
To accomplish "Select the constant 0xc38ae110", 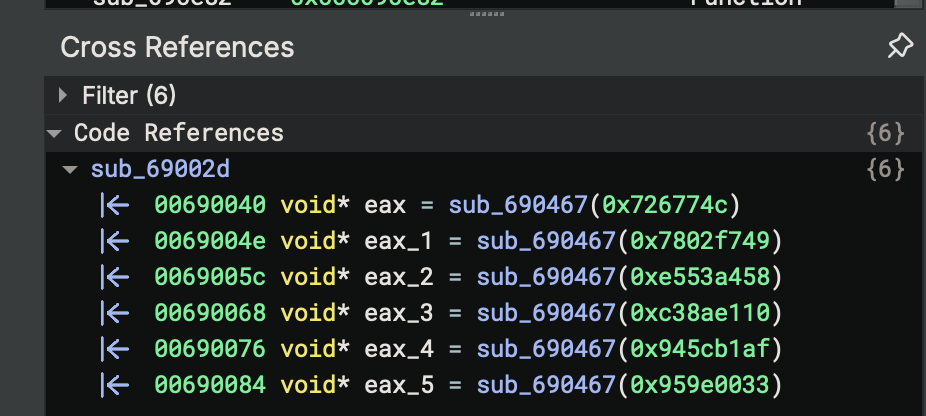I will tap(700, 313).
